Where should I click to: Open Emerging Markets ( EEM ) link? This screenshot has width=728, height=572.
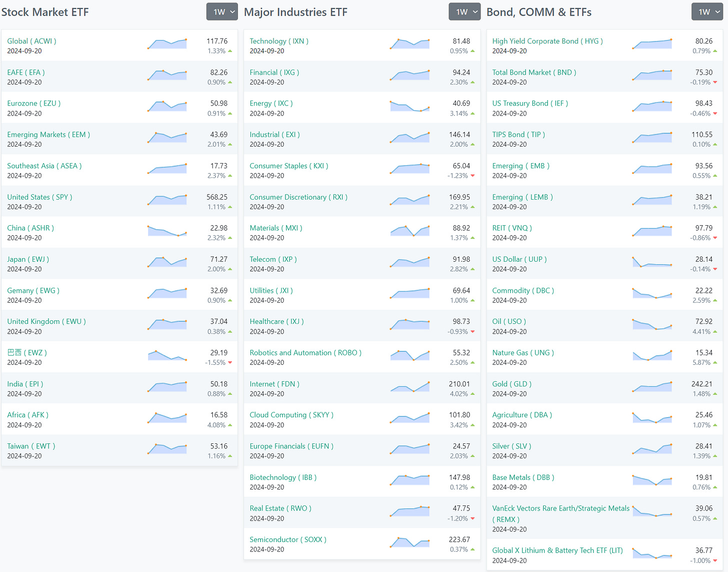pos(48,135)
